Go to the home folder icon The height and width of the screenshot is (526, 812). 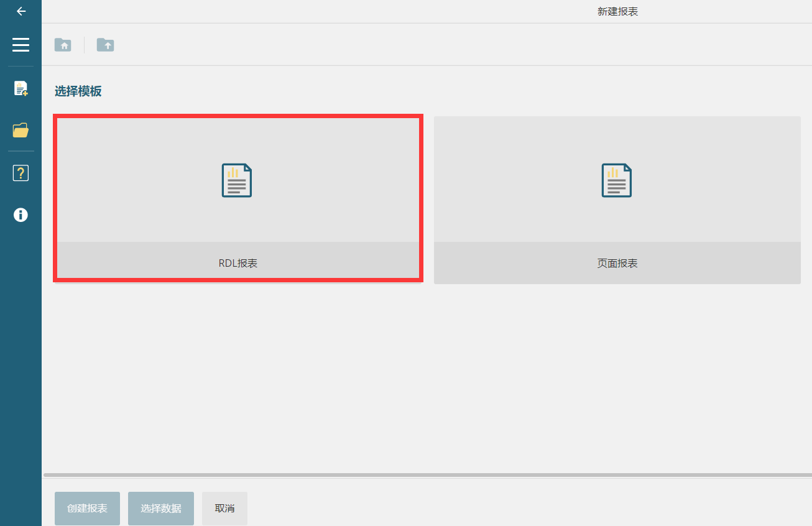pyautogui.click(x=63, y=45)
